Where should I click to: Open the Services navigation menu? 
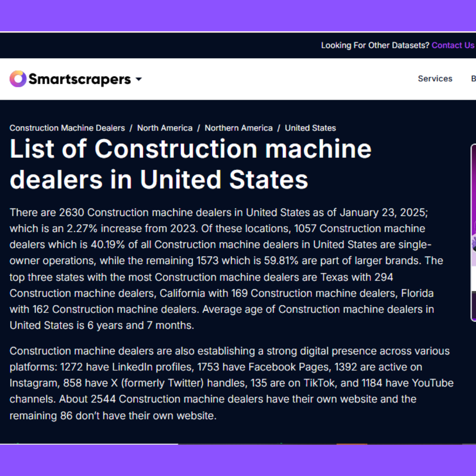(435, 78)
